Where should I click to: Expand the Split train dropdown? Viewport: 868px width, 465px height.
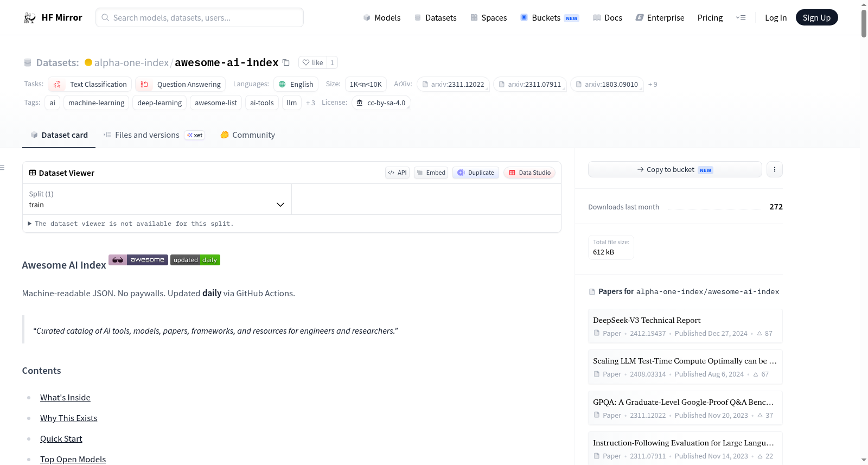[157, 199]
